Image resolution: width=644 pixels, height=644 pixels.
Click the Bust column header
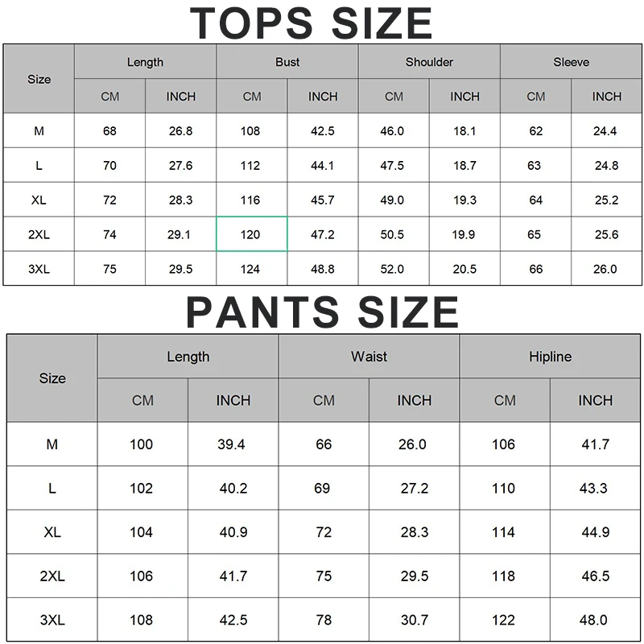tap(287, 62)
